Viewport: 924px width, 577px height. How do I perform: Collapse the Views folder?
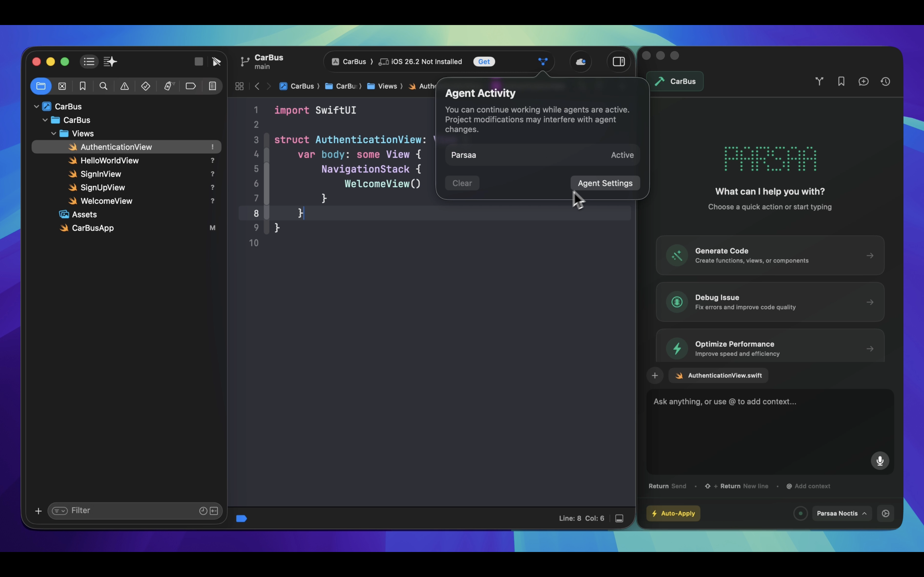click(54, 134)
